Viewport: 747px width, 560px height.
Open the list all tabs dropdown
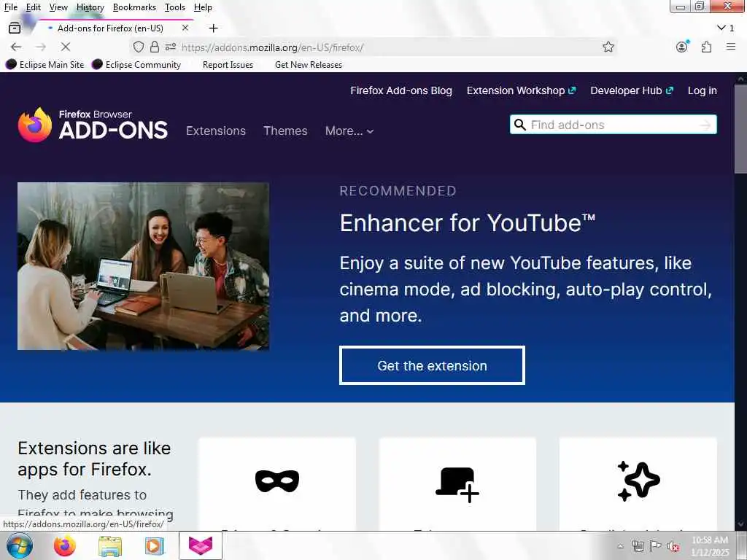726,28
